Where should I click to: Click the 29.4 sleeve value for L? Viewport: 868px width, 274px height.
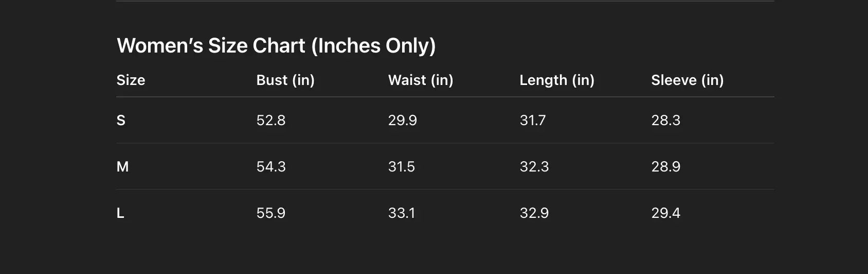(x=666, y=213)
